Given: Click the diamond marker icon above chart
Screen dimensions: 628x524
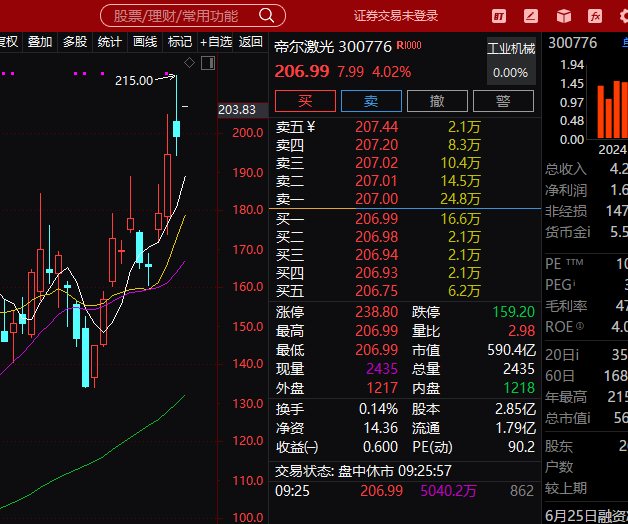Looking at the screenshot, I should (189, 63).
